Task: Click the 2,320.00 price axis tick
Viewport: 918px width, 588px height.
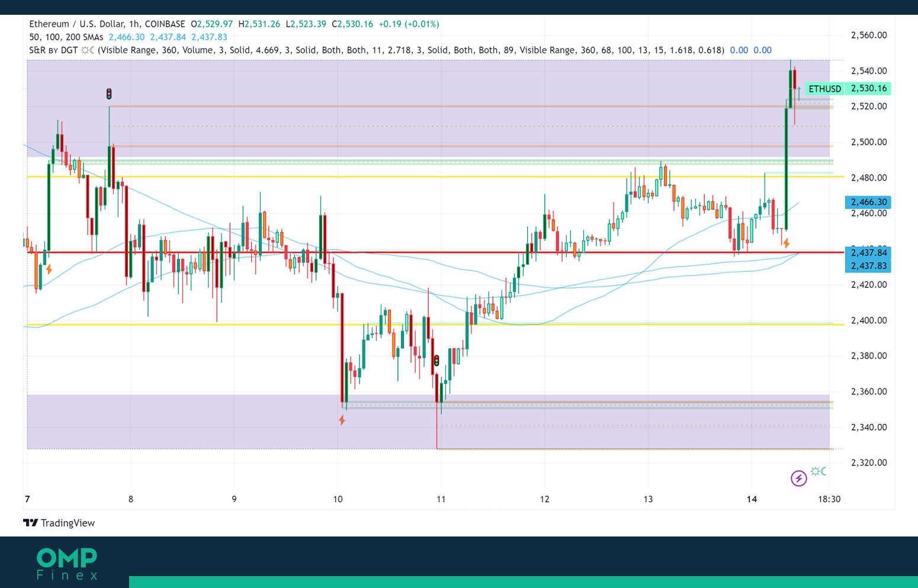Action: tap(869, 462)
